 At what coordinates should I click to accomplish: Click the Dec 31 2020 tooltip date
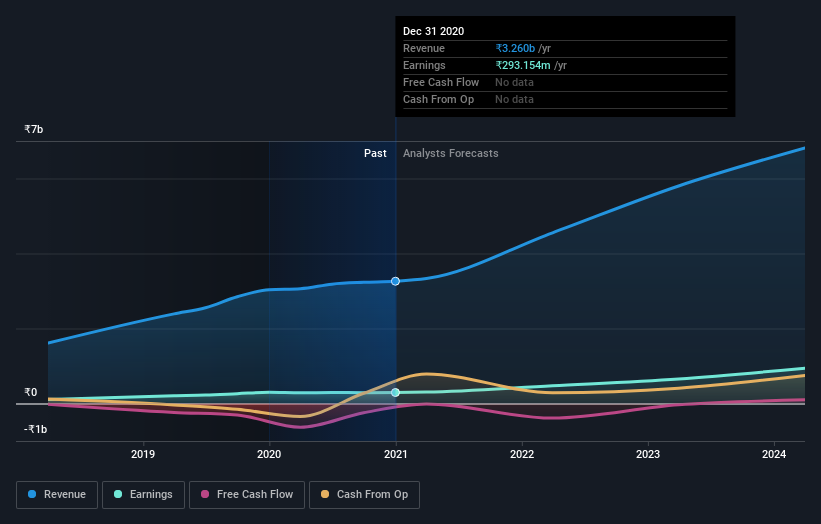click(x=434, y=31)
